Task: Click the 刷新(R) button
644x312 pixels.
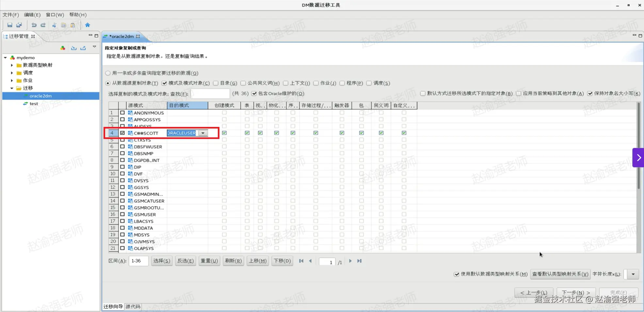Action: click(233, 261)
